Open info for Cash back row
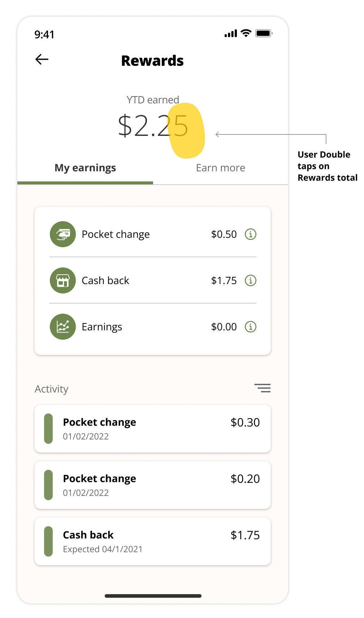This screenshot has width=364, height=618. click(x=251, y=280)
